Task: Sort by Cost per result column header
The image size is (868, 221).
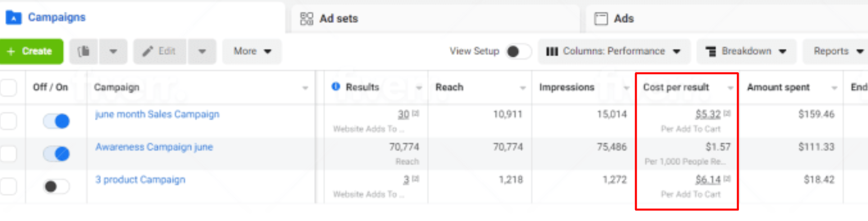Action: click(x=676, y=87)
